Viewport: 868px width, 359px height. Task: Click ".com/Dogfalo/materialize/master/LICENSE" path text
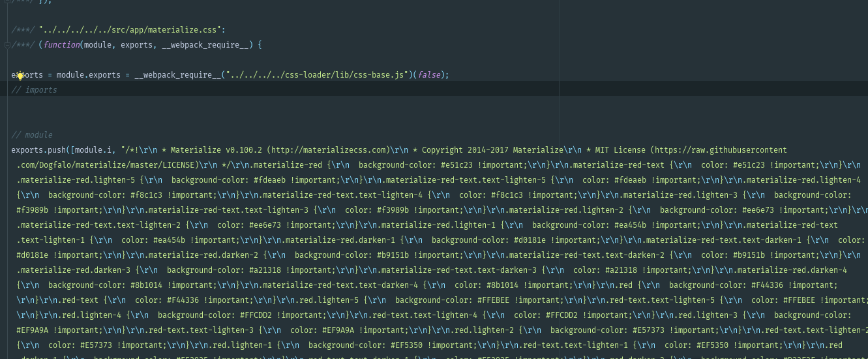click(105, 165)
